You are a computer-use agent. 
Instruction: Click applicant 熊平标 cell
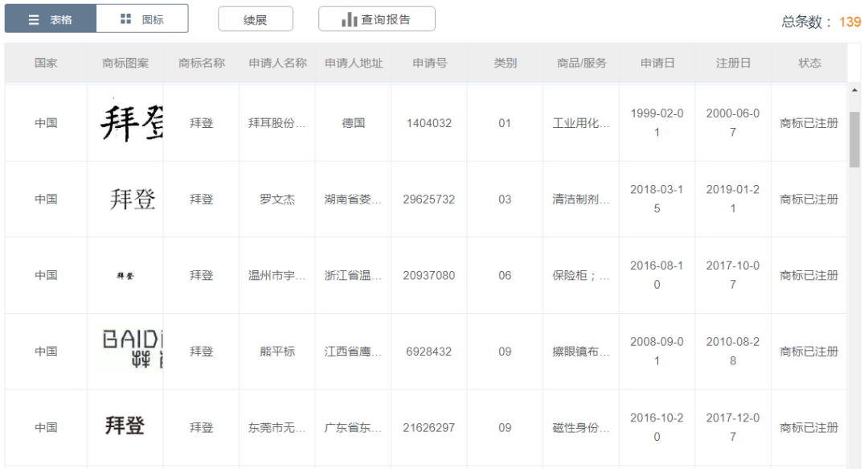pos(277,352)
